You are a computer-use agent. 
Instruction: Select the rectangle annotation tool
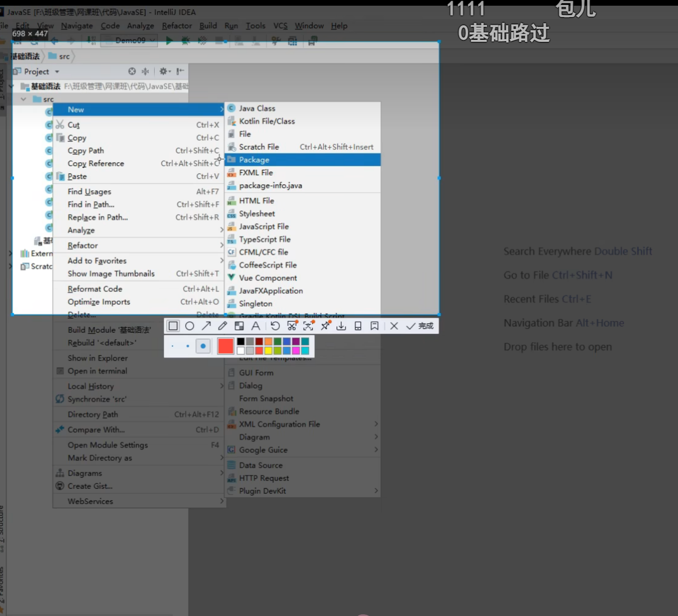click(173, 326)
